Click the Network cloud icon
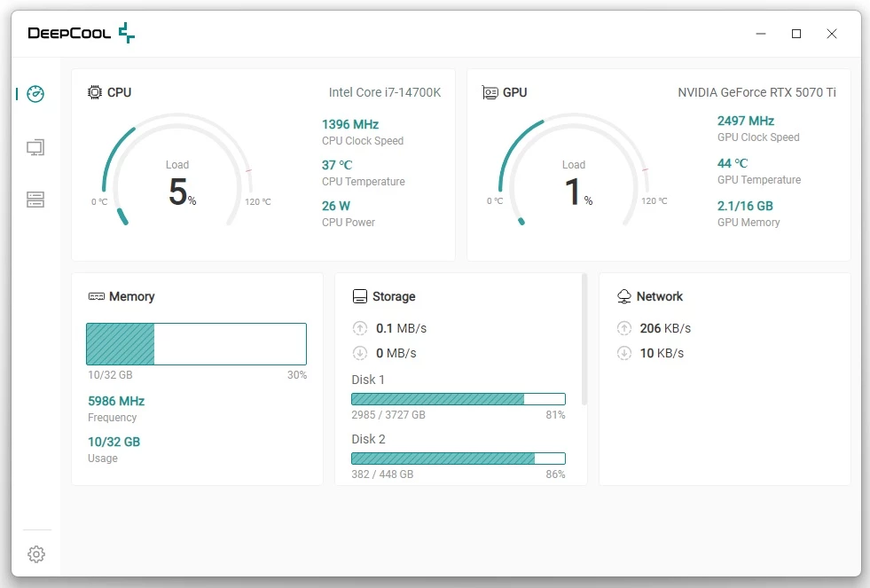 pyautogui.click(x=624, y=297)
